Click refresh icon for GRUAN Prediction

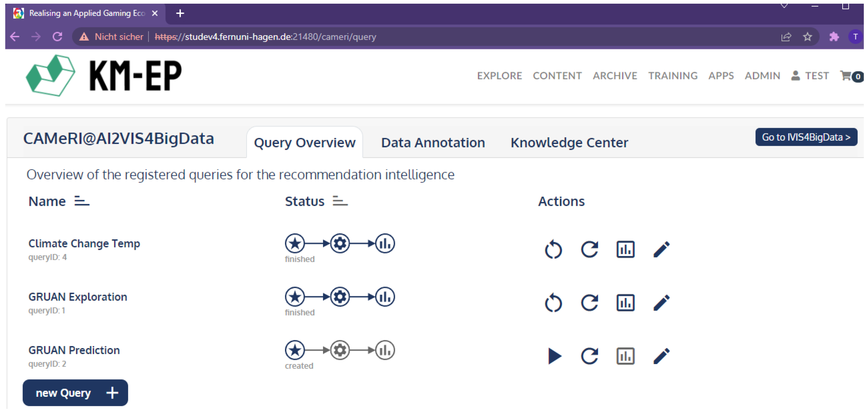tap(589, 356)
